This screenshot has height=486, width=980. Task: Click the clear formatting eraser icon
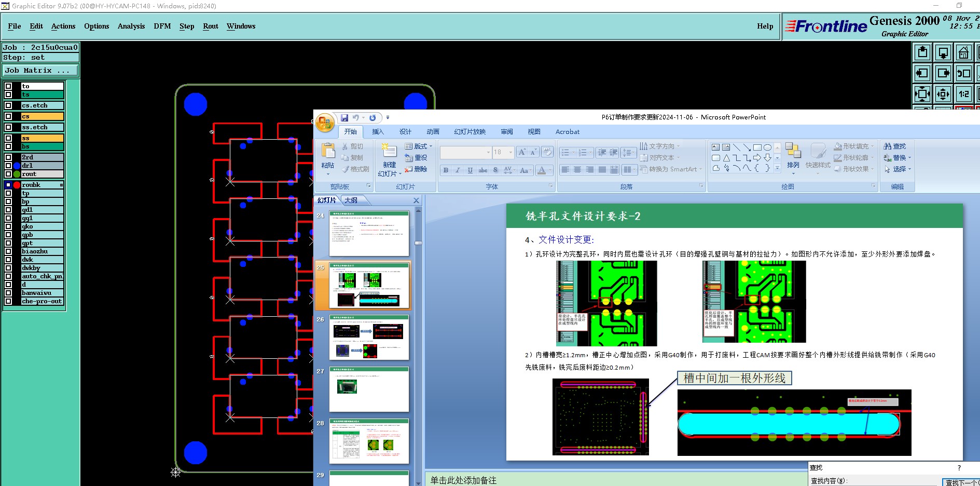tap(547, 152)
